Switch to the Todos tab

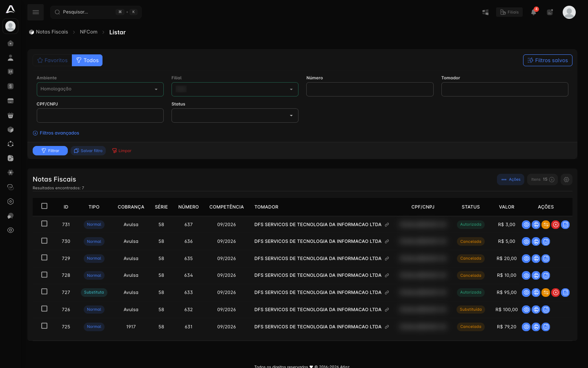(87, 60)
